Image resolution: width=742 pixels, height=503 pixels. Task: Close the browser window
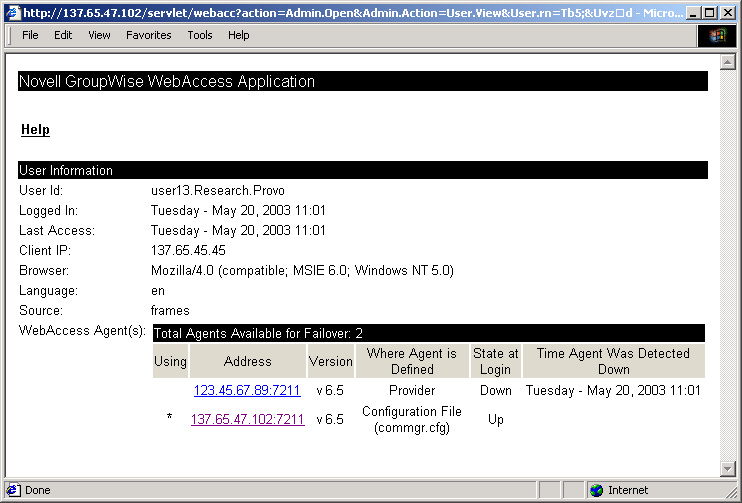(x=728, y=13)
